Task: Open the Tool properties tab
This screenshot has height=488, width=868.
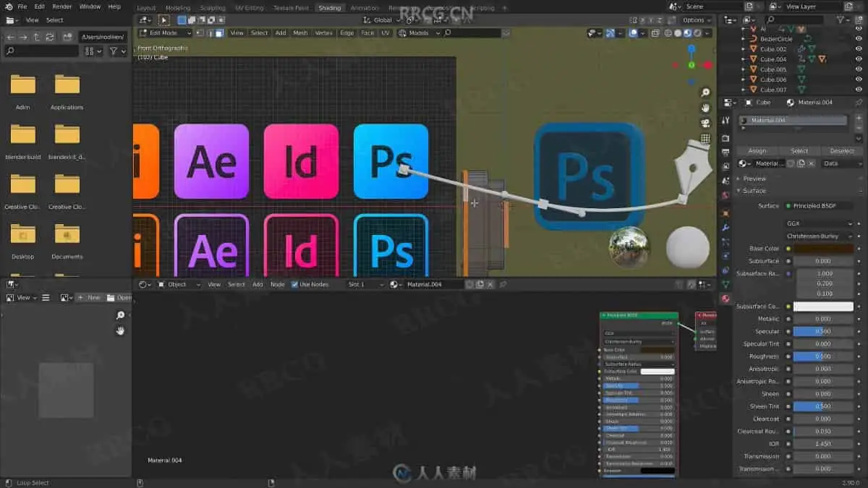Action: point(726,120)
